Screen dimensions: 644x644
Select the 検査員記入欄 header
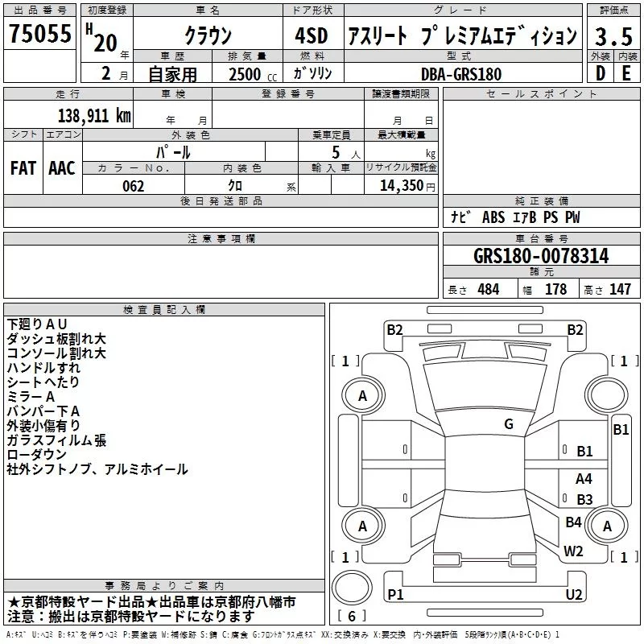coord(164,310)
